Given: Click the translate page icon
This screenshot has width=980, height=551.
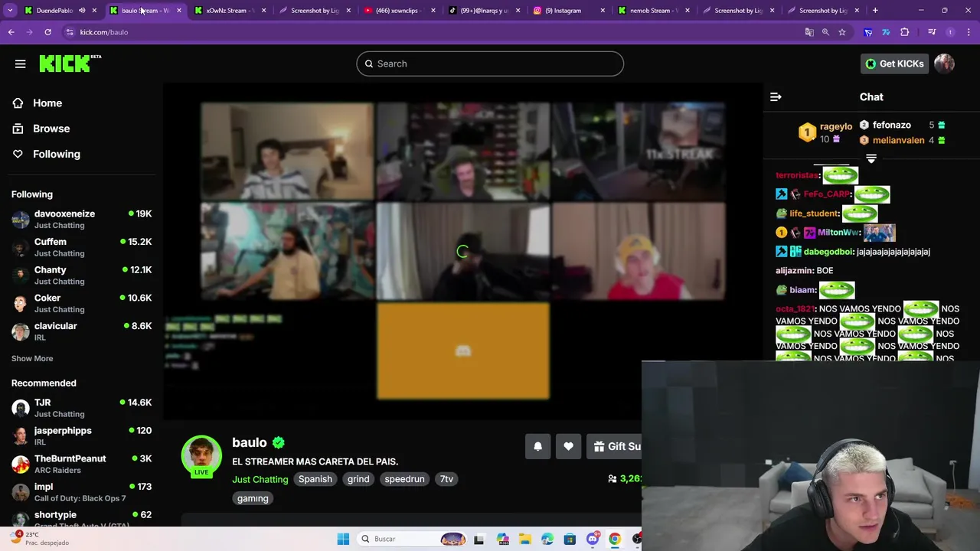Looking at the screenshot, I should [x=809, y=32].
